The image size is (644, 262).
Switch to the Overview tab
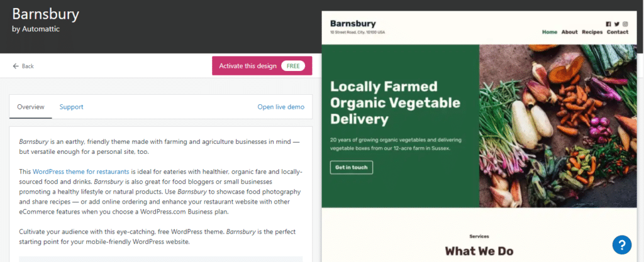pos(30,107)
